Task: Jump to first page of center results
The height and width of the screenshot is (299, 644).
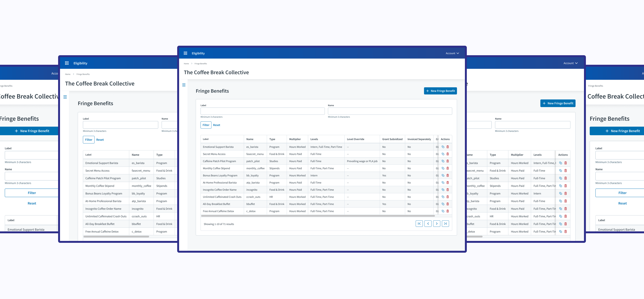Action: (419, 224)
